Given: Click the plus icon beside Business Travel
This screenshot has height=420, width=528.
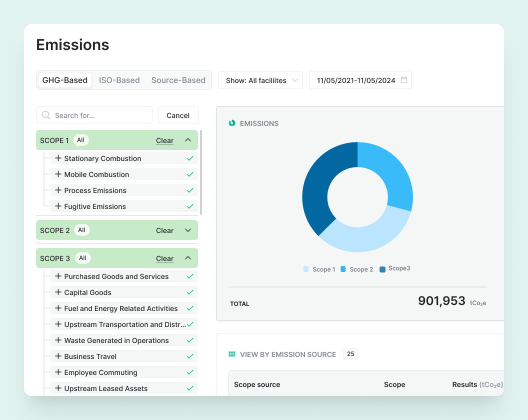Looking at the screenshot, I should pyautogui.click(x=58, y=356).
